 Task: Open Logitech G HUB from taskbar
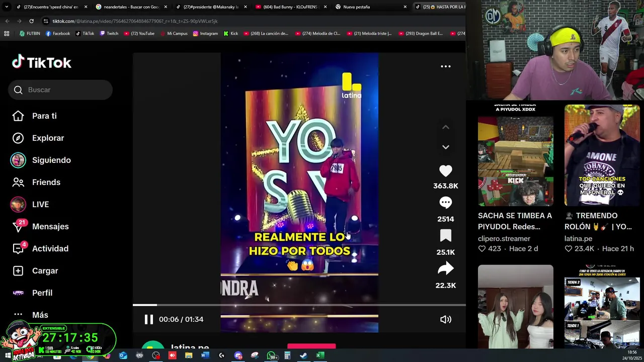[221, 356]
